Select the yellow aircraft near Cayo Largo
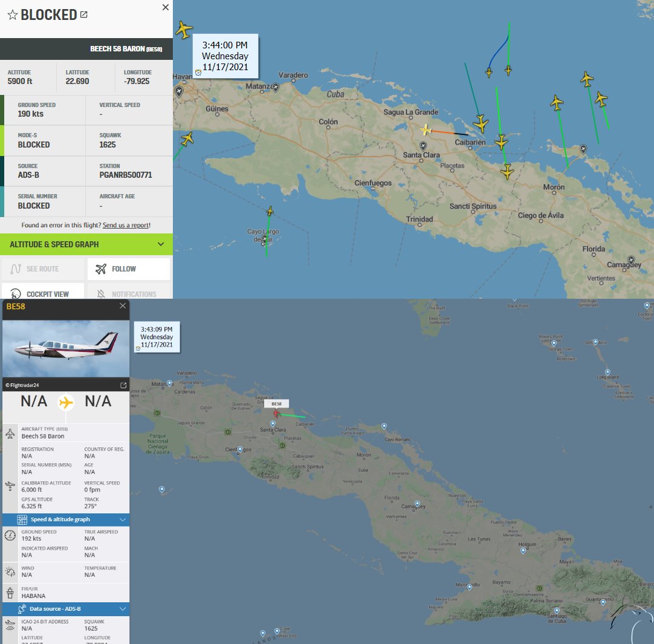This screenshot has width=654, height=644. click(x=270, y=211)
